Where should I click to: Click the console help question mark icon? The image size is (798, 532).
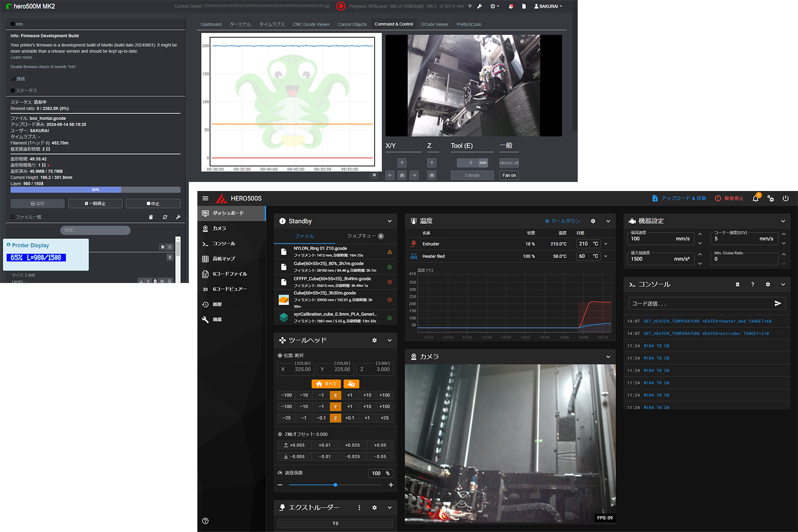(752, 285)
